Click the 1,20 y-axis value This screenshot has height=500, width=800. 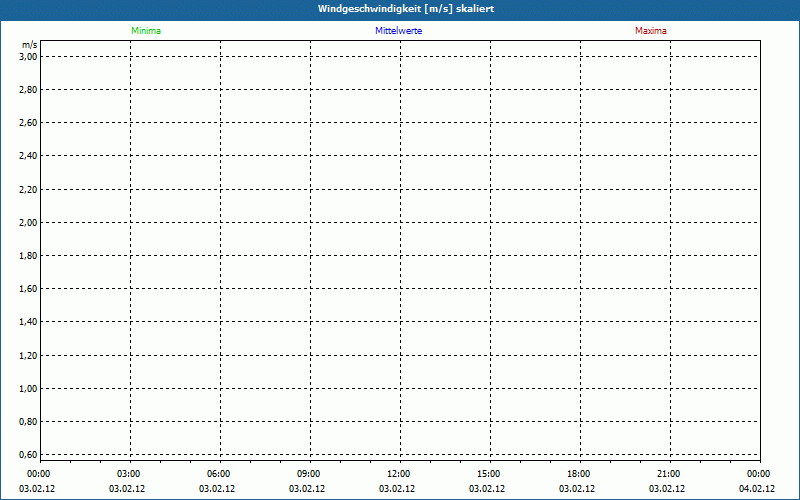(x=28, y=356)
